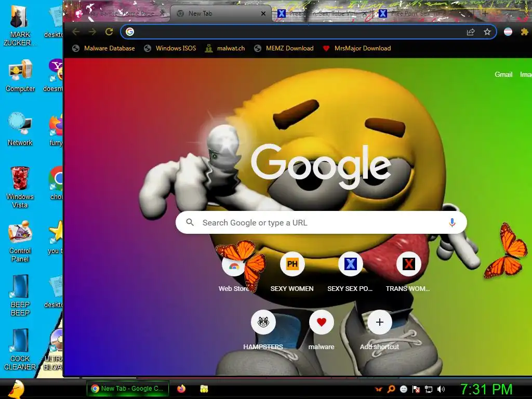Open the yellow folder taskbar icon

point(204,389)
